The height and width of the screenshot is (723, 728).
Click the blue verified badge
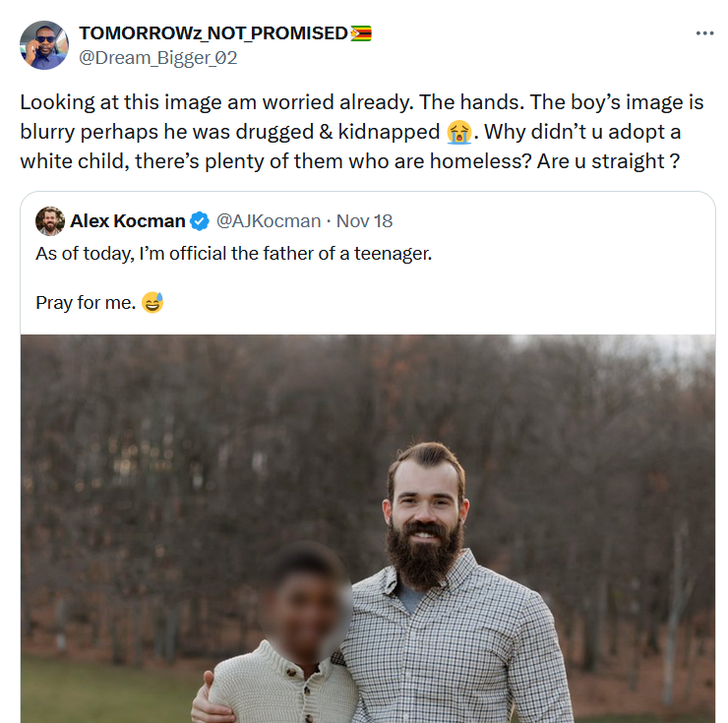pos(199,220)
